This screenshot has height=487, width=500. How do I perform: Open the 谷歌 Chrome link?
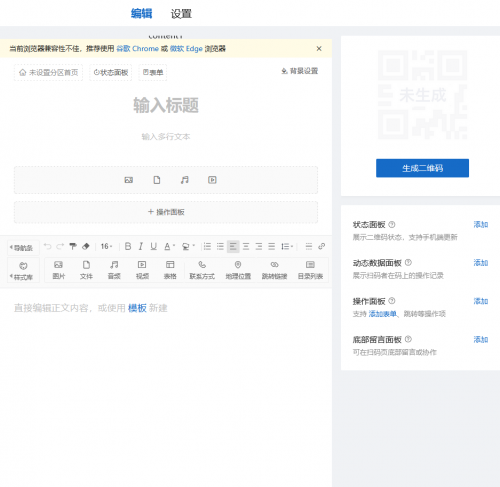(137, 49)
